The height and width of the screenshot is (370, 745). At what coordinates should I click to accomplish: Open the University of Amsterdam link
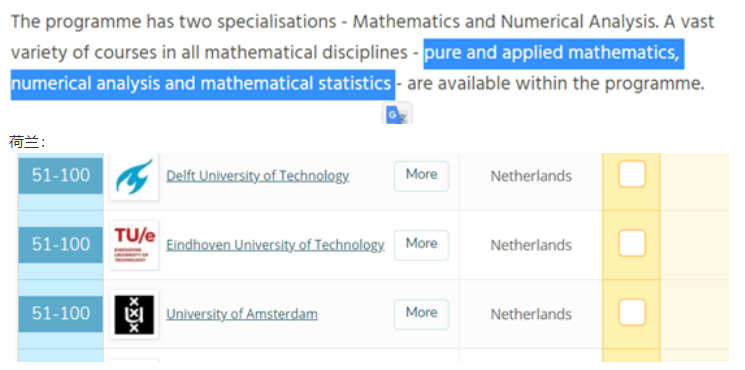pos(242,314)
